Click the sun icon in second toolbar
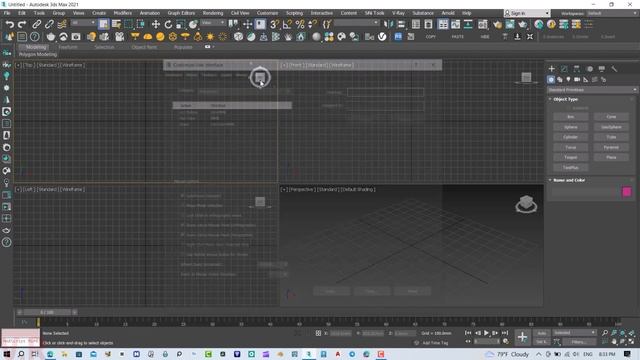Screen dimensions: 640x360 (x=210, y=37)
